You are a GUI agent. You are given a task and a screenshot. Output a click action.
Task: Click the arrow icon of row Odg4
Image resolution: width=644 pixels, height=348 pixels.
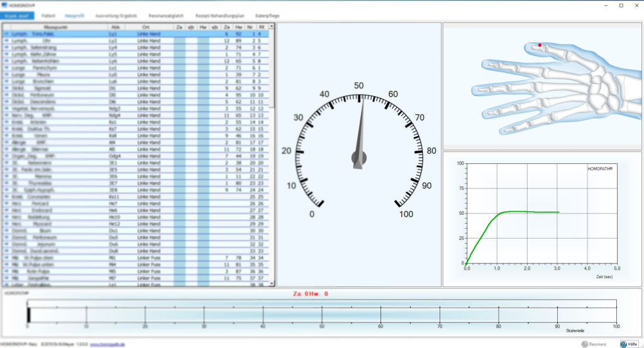pos(6,156)
